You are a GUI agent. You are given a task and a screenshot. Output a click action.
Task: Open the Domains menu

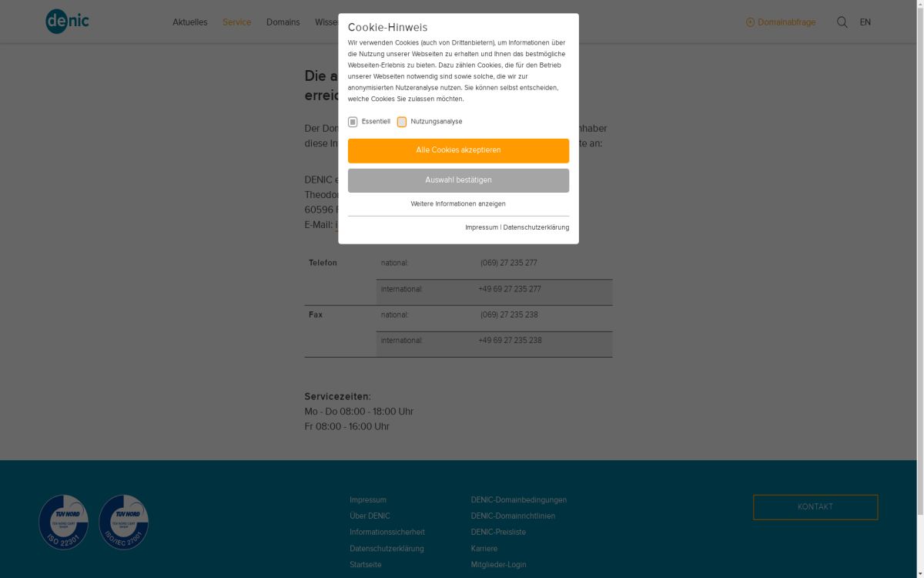click(x=283, y=22)
